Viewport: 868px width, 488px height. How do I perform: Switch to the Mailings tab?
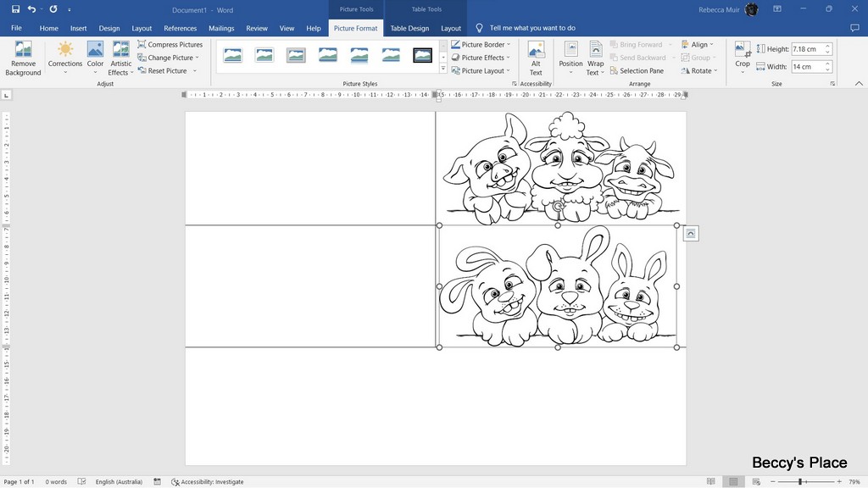pyautogui.click(x=221, y=28)
